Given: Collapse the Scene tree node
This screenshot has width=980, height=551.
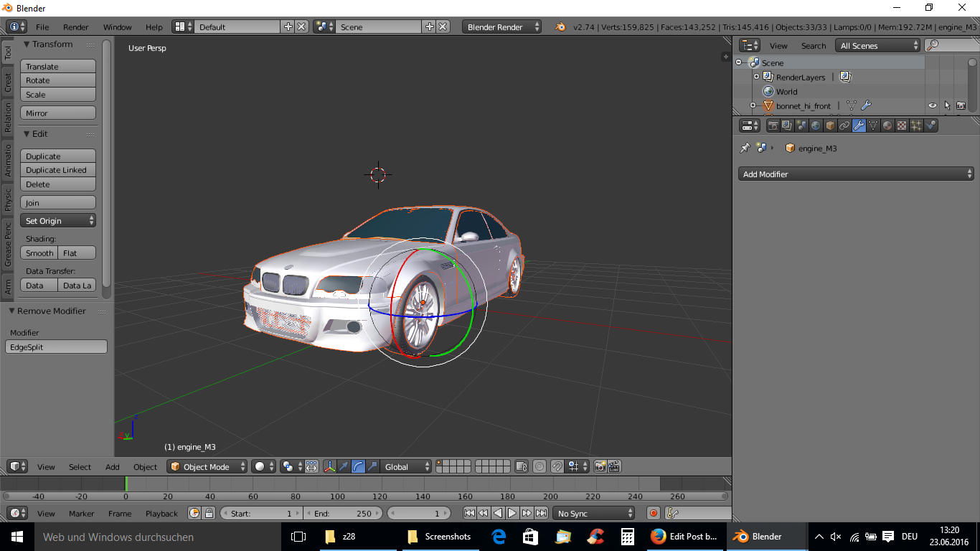Looking at the screenshot, I should tap(739, 63).
